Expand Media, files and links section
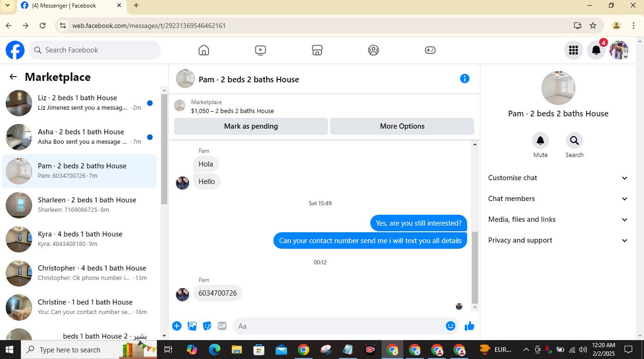Image resolution: width=644 pixels, height=359 pixels. 558,219
